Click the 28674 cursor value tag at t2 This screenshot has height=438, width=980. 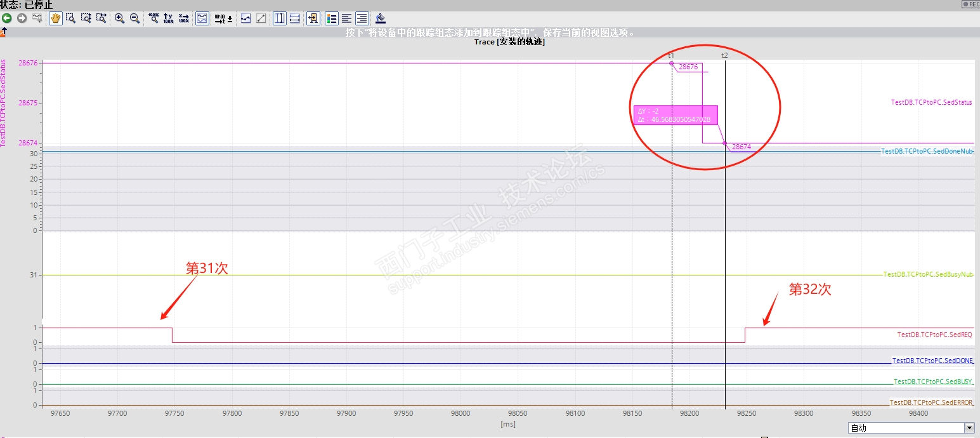(x=741, y=147)
